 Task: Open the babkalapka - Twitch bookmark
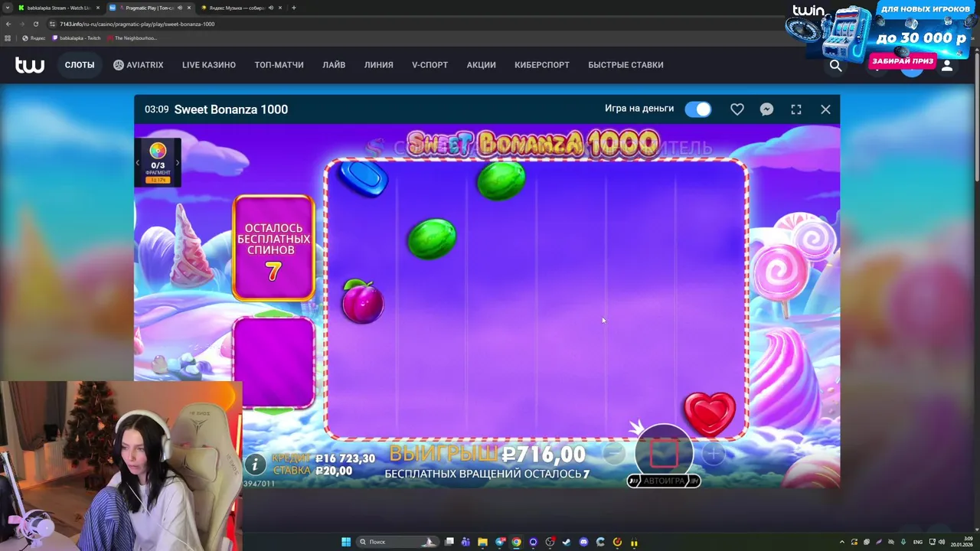77,37
